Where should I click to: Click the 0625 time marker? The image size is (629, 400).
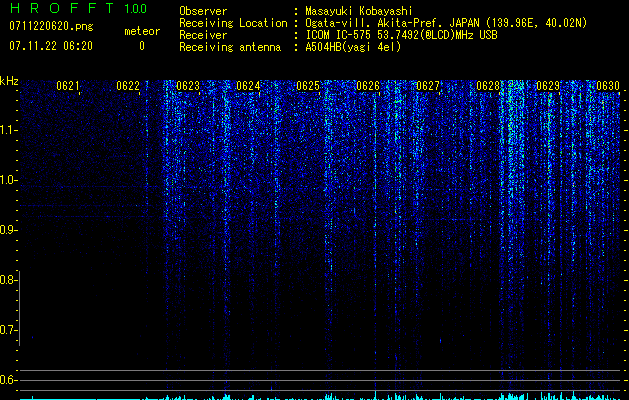click(308, 86)
